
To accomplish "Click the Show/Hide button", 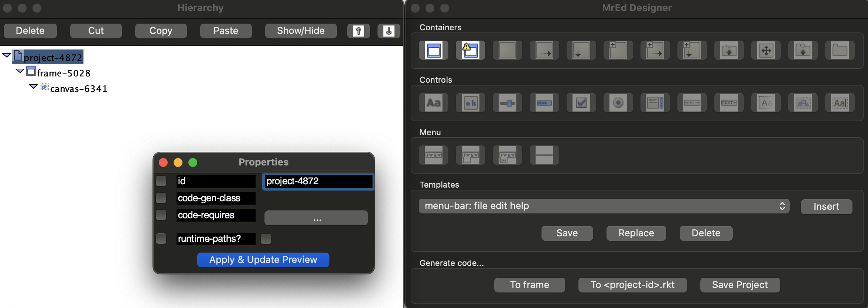I will [301, 31].
